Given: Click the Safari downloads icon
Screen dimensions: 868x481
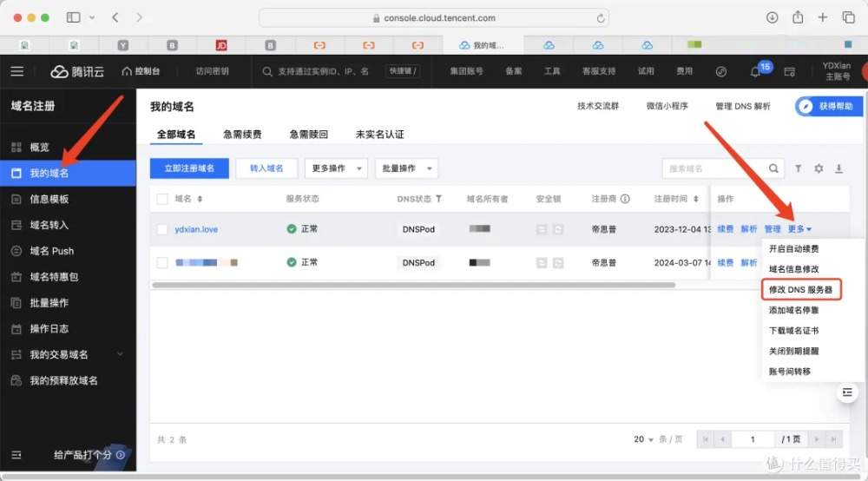Looking at the screenshot, I should (773, 17).
